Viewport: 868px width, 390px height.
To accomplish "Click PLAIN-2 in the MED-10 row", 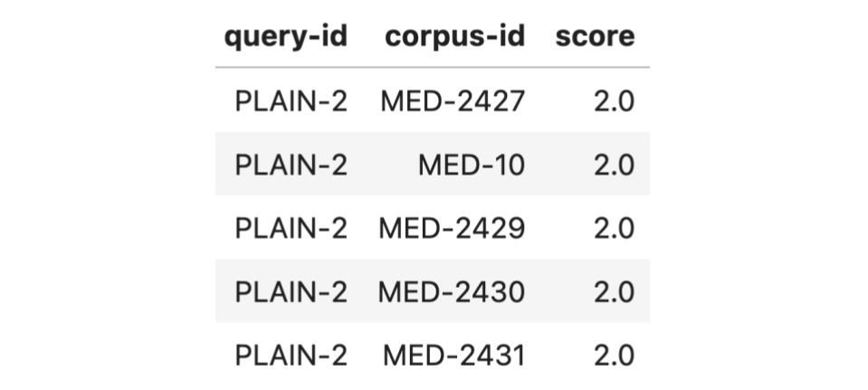I will coord(291,165).
